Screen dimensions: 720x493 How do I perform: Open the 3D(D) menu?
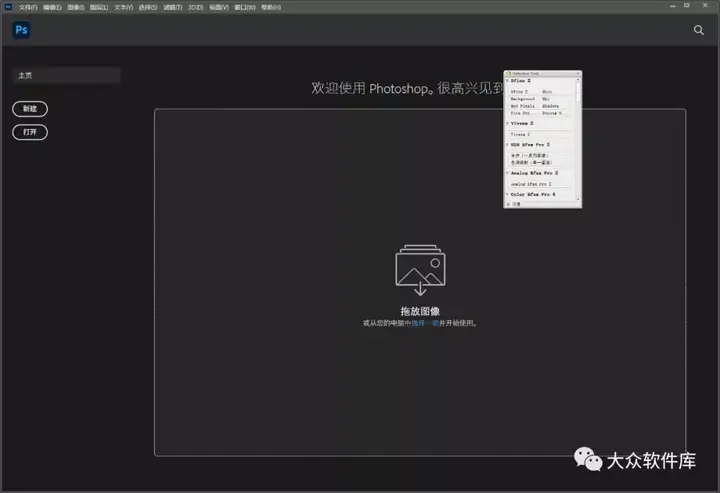pyautogui.click(x=196, y=7)
